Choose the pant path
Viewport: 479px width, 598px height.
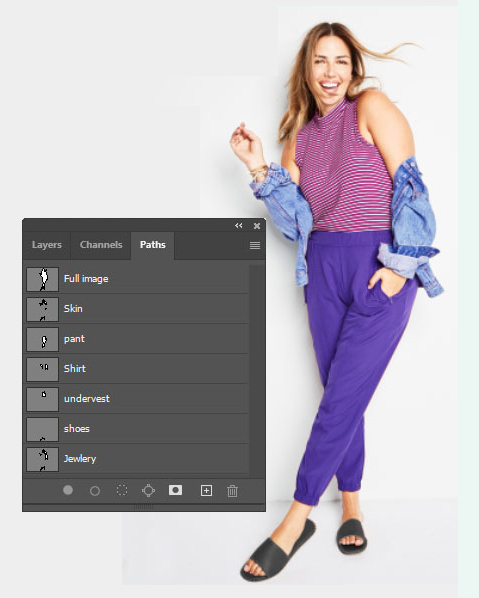[137, 339]
